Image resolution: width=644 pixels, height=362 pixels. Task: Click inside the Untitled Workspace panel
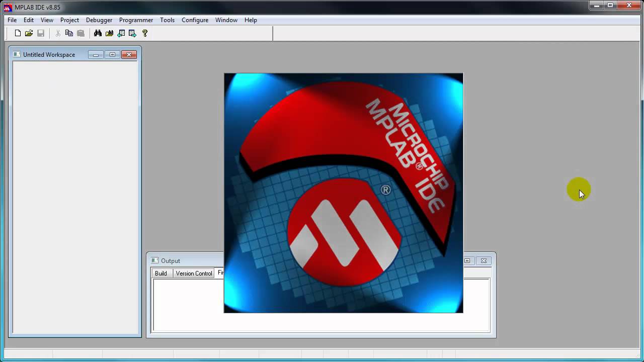[75, 198]
